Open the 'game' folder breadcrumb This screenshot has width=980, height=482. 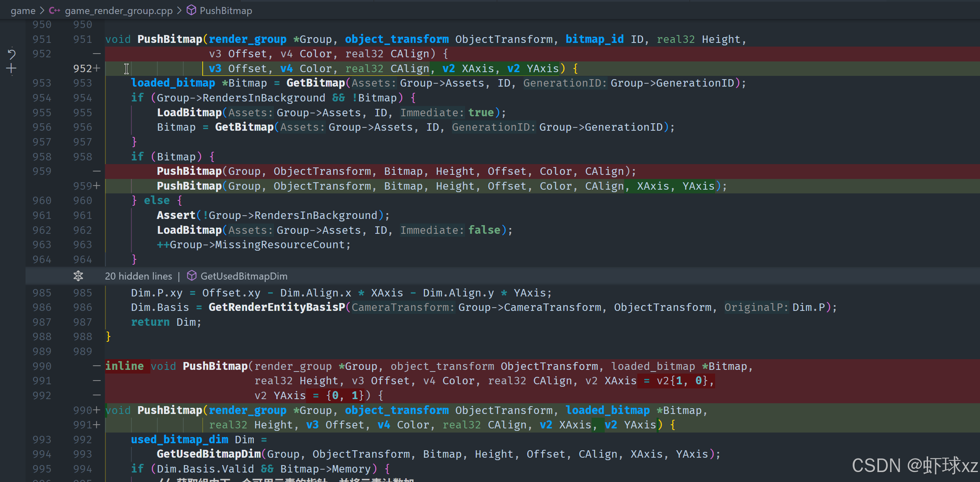tap(23, 11)
